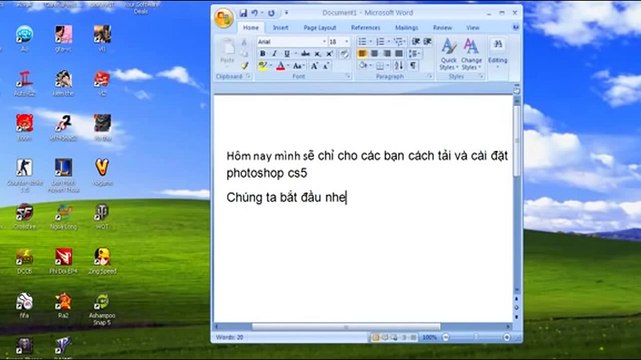Click the Words: 20 status bar counter
The width and height of the screenshot is (641, 360).
(229, 338)
